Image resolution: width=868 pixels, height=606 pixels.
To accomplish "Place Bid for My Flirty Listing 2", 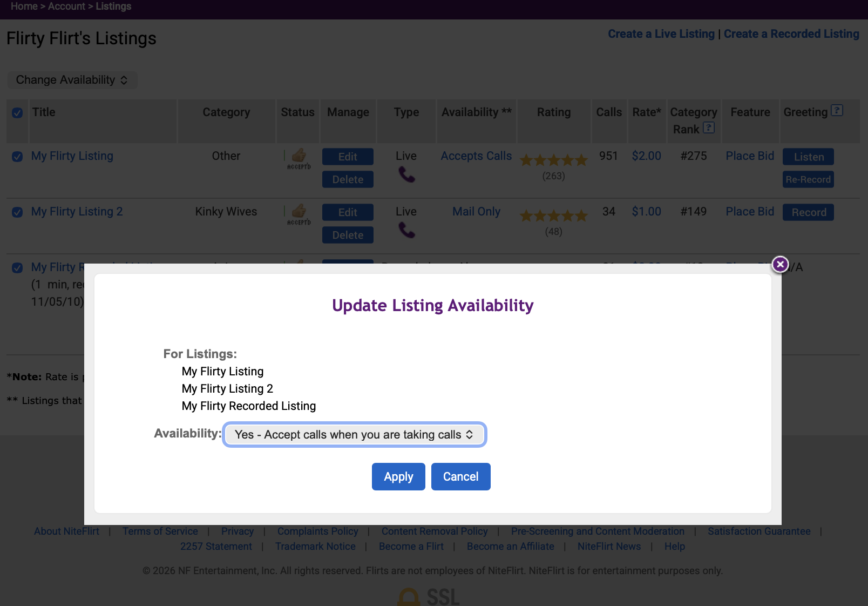I will [750, 212].
